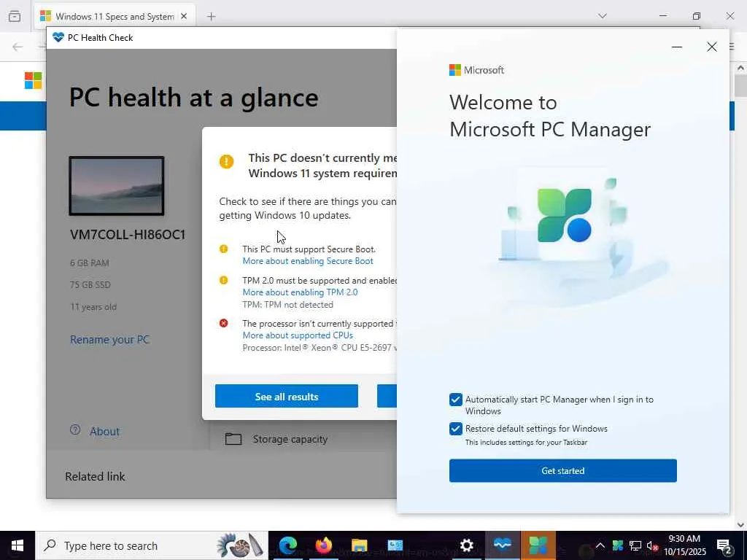This screenshot has width=747, height=560.
Task: Select the Windows 11 Specs and System tab
Action: pos(115,16)
